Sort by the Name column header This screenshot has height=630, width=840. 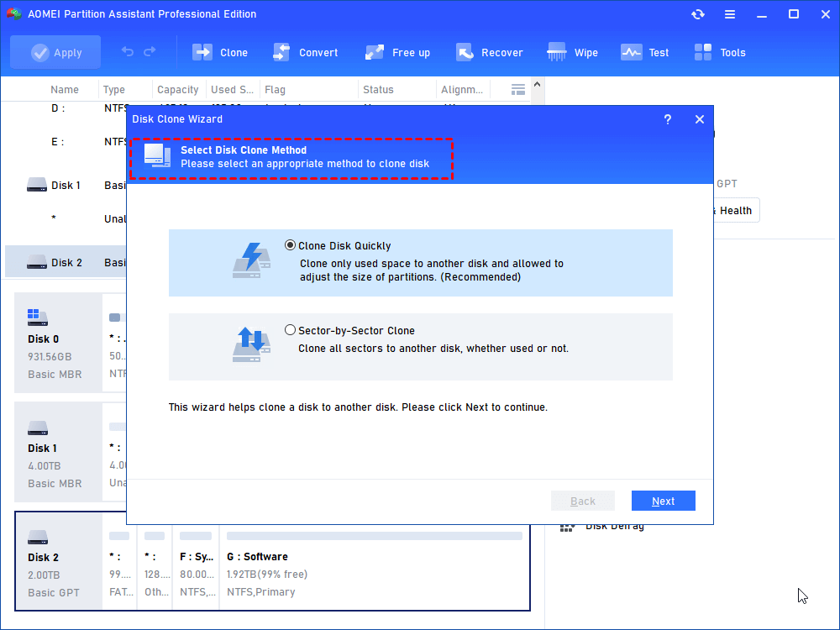pyautogui.click(x=65, y=90)
